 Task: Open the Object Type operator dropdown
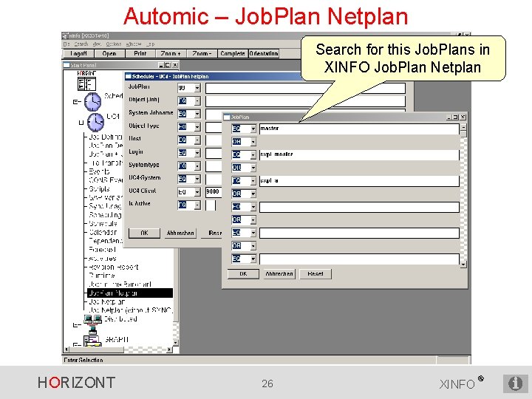(197, 127)
